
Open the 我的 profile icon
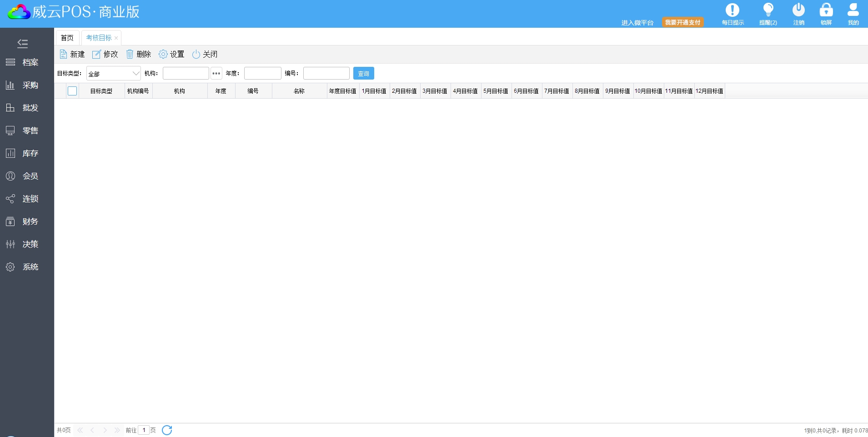pyautogui.click(x=853, y=14)
